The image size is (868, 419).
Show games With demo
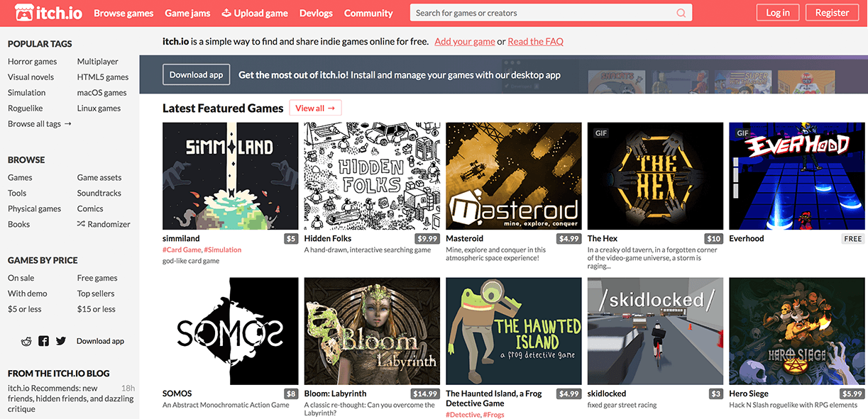click(x=27, y=294)
